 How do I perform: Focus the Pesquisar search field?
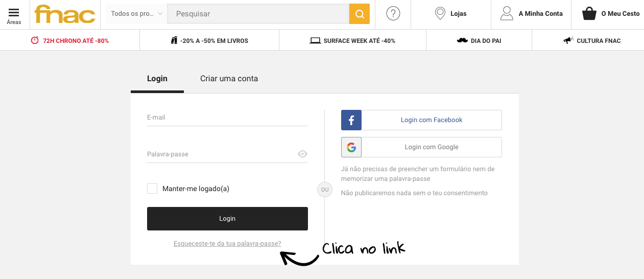point(258,14)
